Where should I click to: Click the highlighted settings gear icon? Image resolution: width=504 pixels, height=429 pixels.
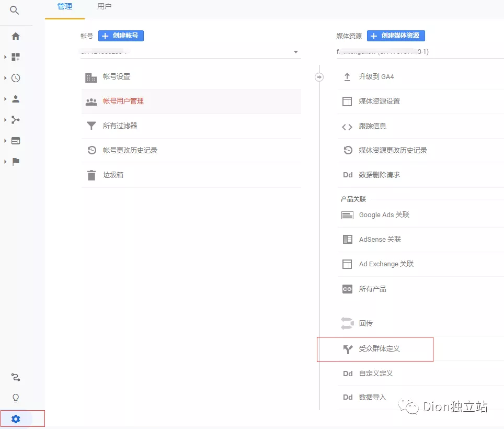tap(16, 419)
